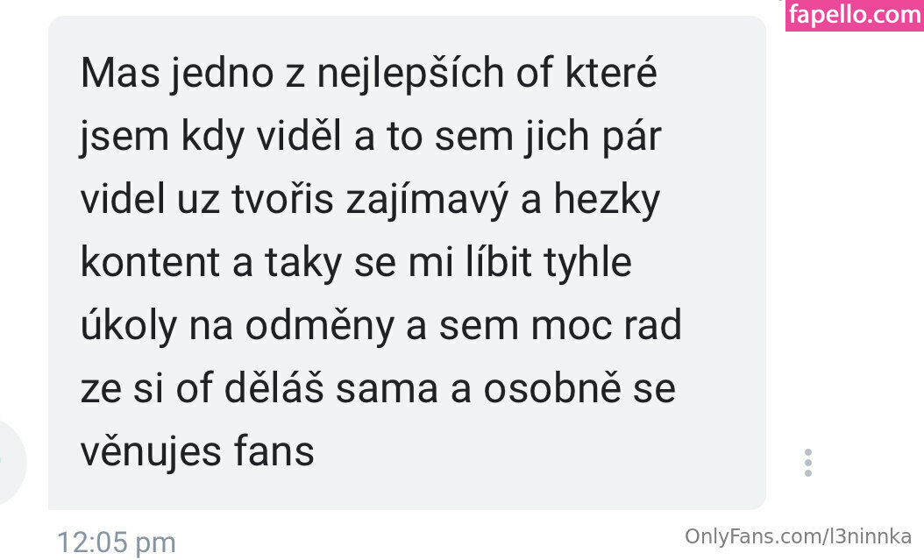
Task: Click the line starting 'kontent a taky'
Action: point(356,263)
